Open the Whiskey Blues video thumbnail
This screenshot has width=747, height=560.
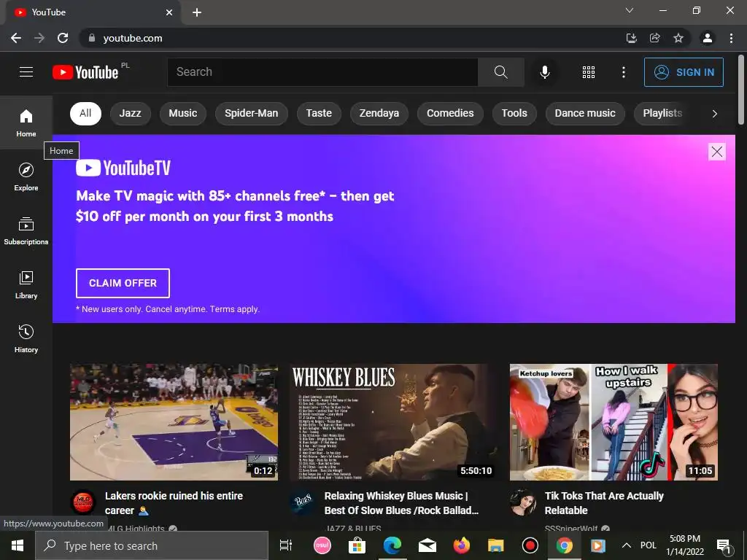[x=394, y=422]
